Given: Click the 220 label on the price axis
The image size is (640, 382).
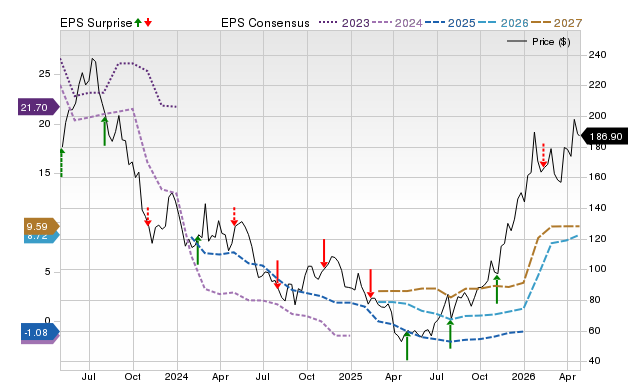Looking at the screenshot, I should tap(597, 85).
